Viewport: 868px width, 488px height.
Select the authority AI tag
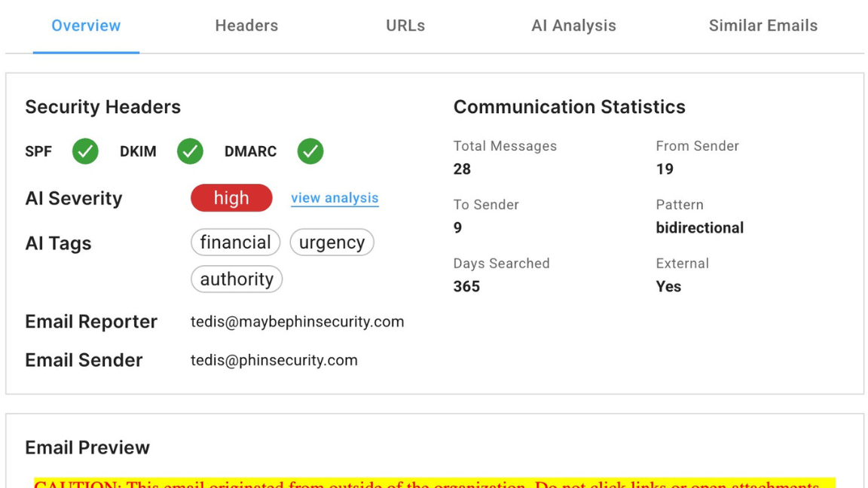[x=237, y=279]
